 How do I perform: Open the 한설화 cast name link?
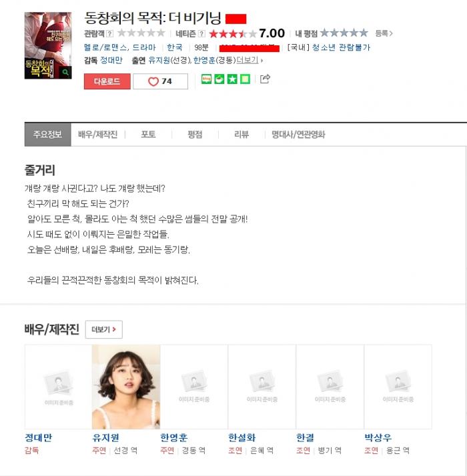coord(242,437)
